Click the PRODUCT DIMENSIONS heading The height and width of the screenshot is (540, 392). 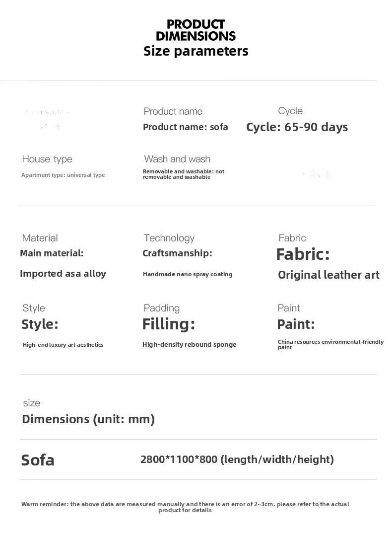[x=196, y=30]
